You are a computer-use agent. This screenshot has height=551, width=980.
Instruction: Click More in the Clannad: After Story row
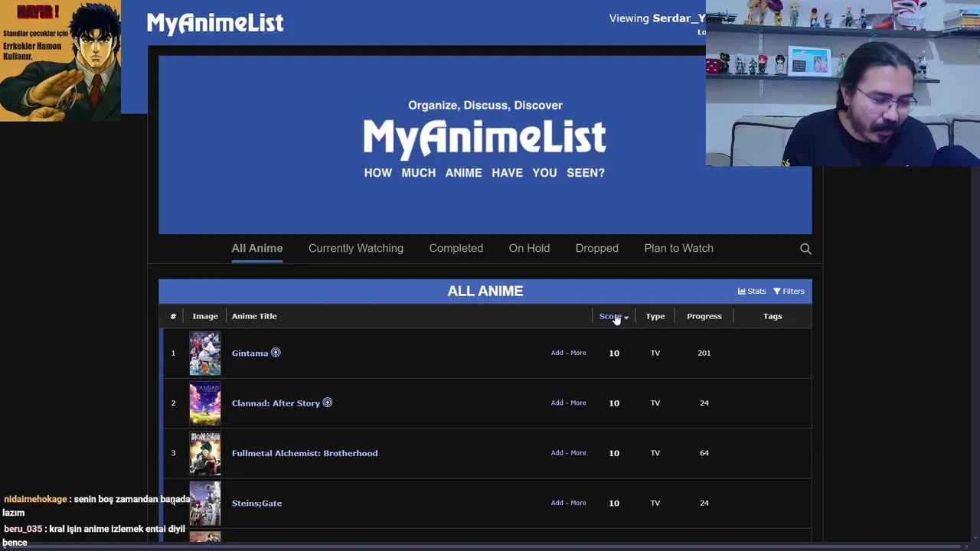point(578,403)
